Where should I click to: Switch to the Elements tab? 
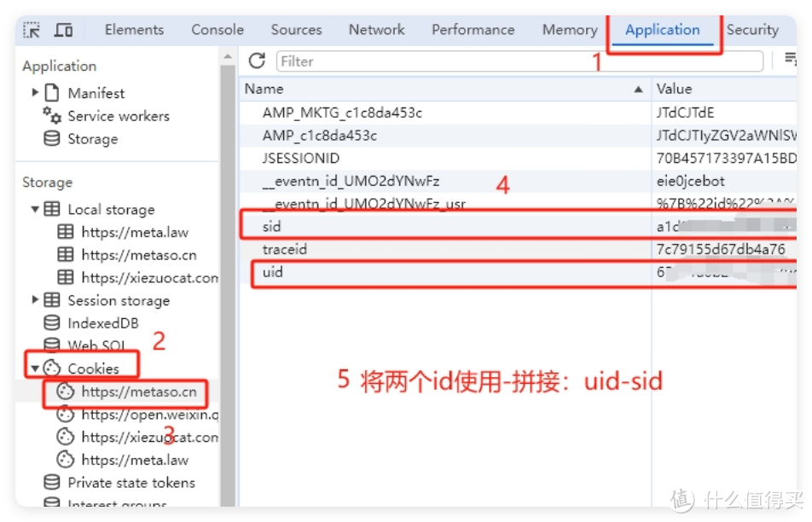134,30
